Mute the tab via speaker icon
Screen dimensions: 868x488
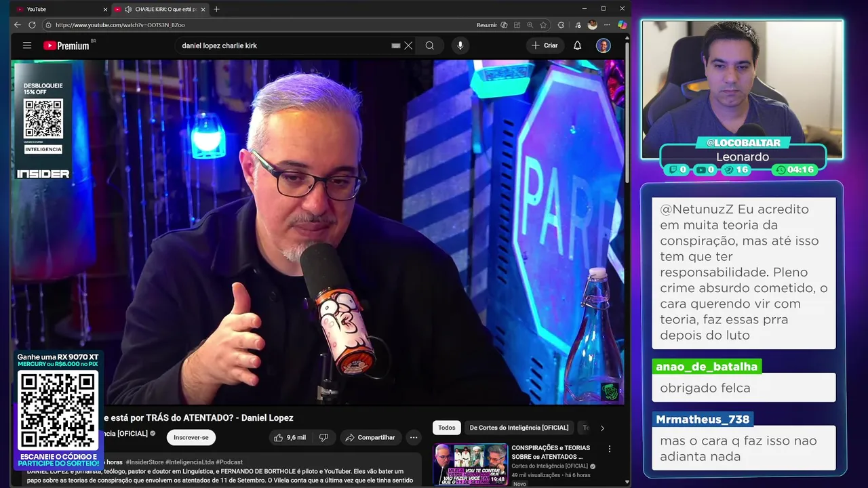coord(128,9)
